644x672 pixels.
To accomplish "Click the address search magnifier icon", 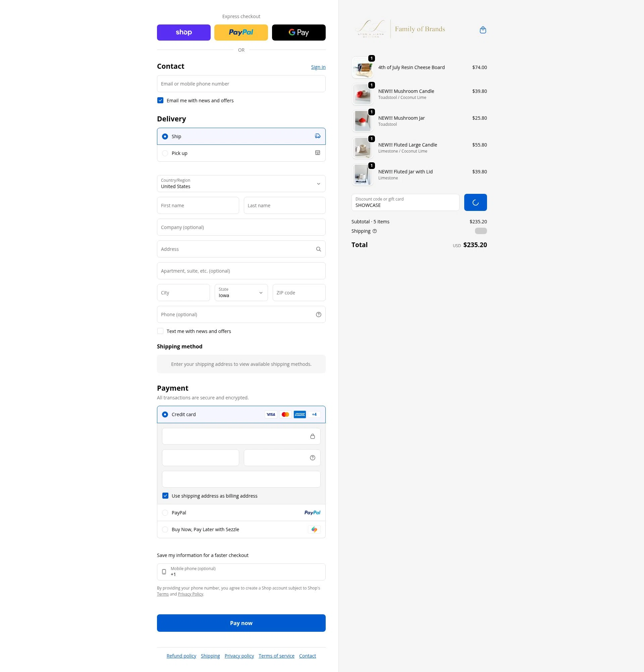I will (x=318, y=249).
